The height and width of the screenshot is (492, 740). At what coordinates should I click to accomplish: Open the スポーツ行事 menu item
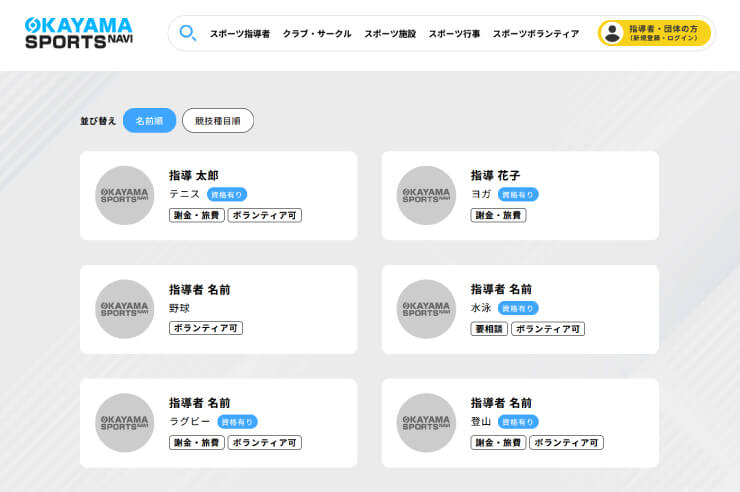[454, 34]
